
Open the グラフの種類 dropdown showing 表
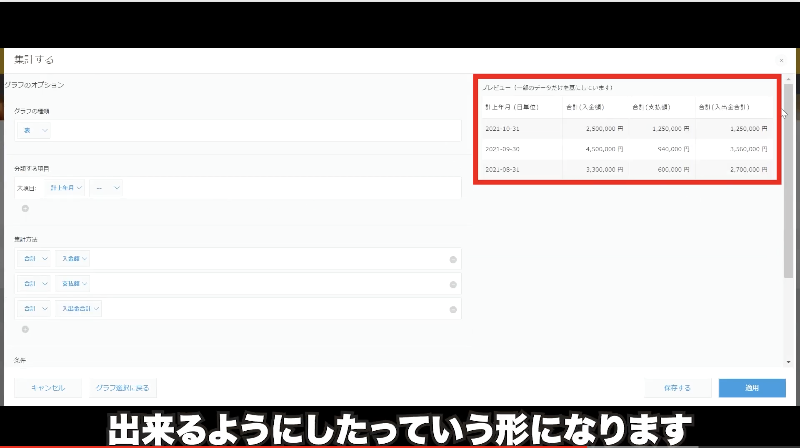(x=33, y=131)
